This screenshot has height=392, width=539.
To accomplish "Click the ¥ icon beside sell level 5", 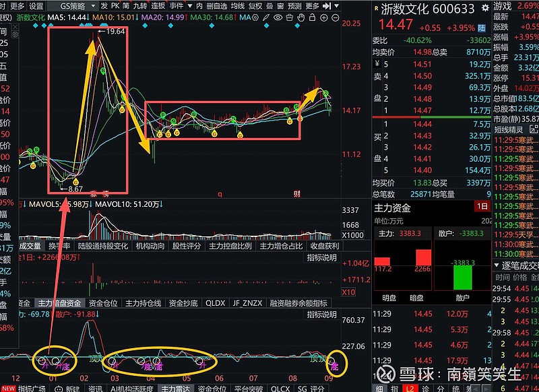I will click(377, 63).
